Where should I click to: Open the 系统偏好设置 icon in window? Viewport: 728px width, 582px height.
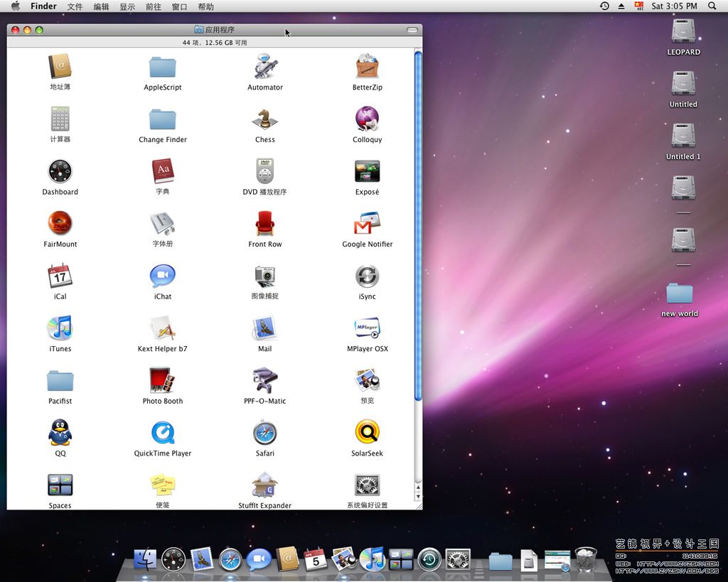(368, 485)
